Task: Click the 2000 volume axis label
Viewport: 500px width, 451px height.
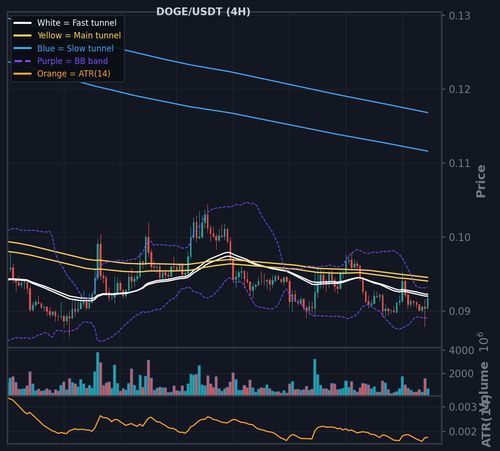Action: (x=461, y=374)
